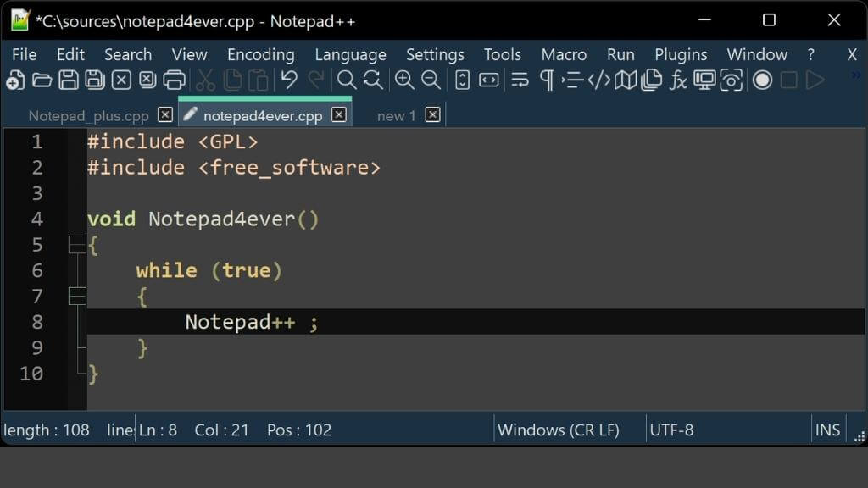Zoom out using the minus magnifier icon

[x=431, y=80]
